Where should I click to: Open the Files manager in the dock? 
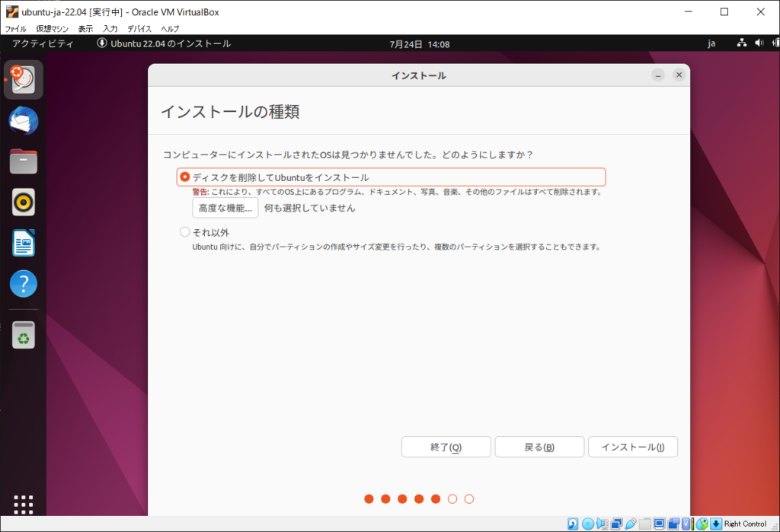point(24,161)
